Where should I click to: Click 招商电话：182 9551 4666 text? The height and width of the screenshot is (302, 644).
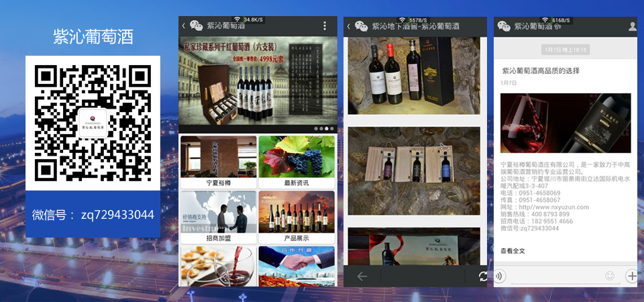(537, 221)
